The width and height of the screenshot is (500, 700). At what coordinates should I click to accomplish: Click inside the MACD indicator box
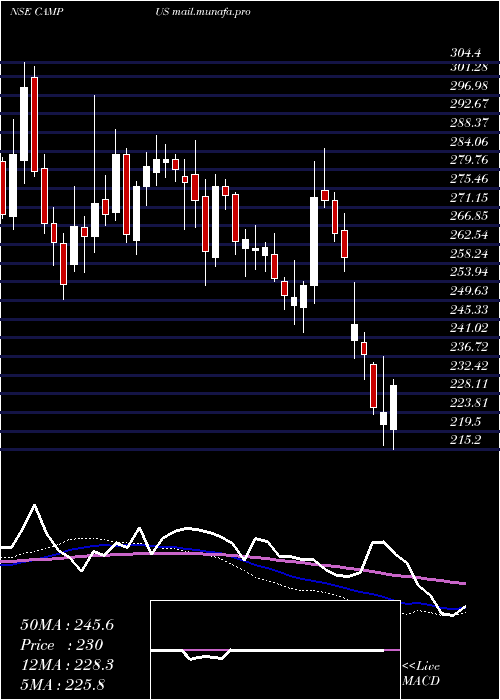click(x=275, y=650)
